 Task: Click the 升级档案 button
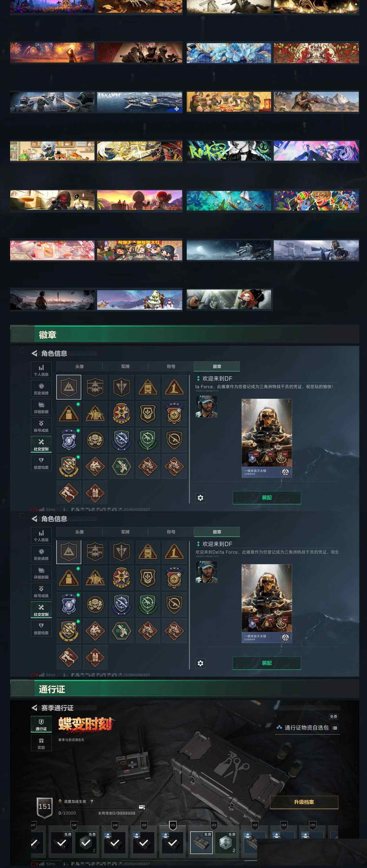click(x=304, y=802)
